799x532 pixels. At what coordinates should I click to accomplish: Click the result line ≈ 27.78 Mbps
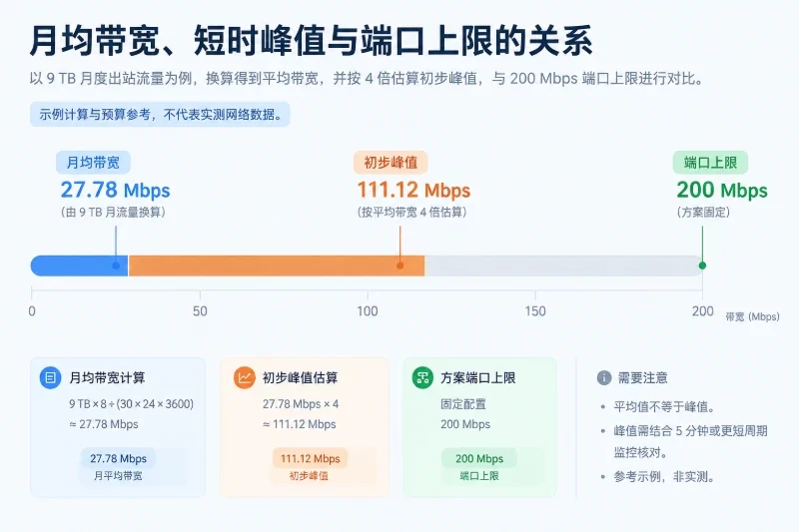(104, 424)
